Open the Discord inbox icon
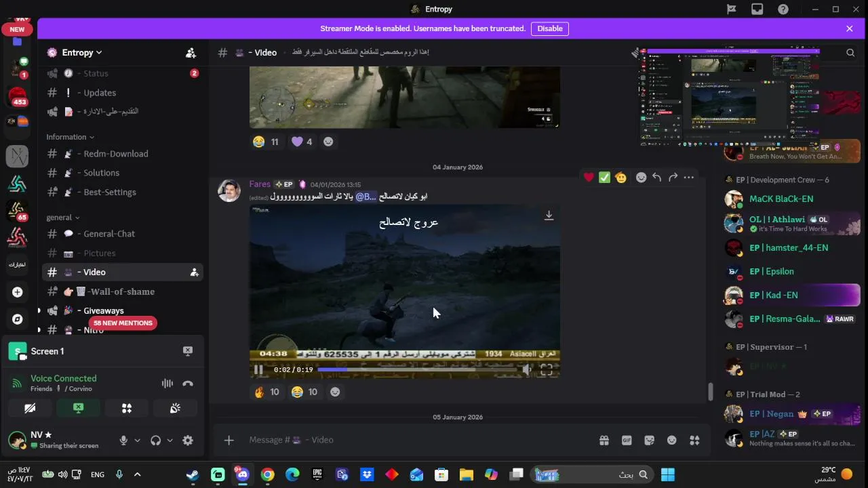The image size is (868, 488). tap(757, 9)
